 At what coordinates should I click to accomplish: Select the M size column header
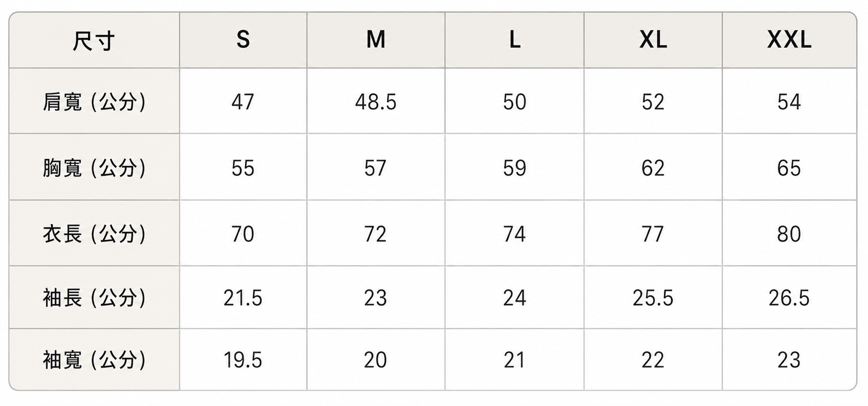(x=376, y=40)
